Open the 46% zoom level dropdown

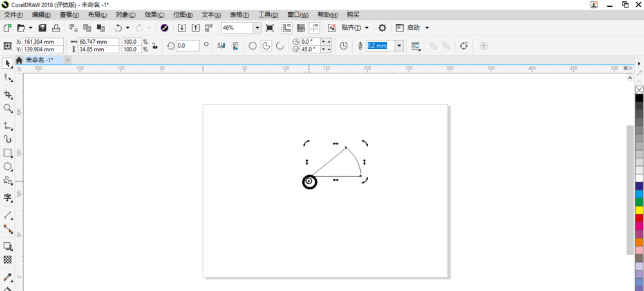[x=257, y=28]
